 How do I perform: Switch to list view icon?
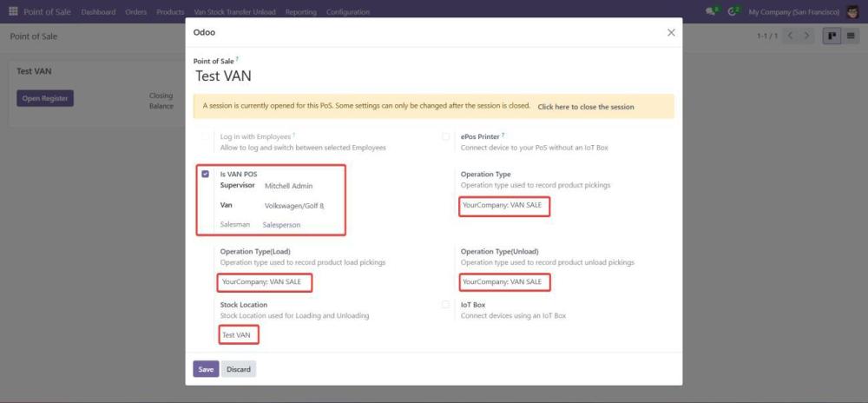coord(852,36)
